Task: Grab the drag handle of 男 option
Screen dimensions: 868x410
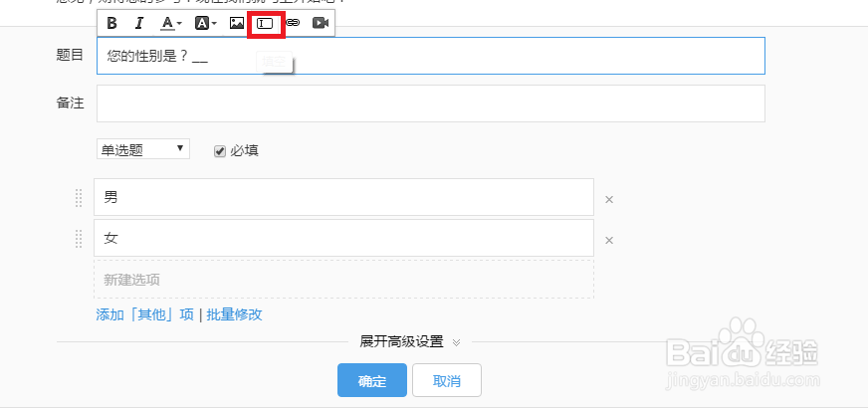Action: click(79, 198)
